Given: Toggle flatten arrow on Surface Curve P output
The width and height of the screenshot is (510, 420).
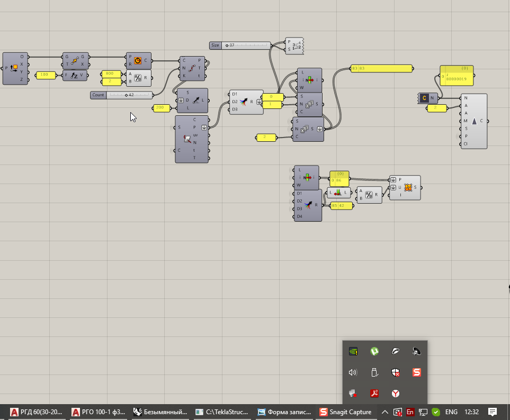Looking at the screenshot, I should pos(204,127).
